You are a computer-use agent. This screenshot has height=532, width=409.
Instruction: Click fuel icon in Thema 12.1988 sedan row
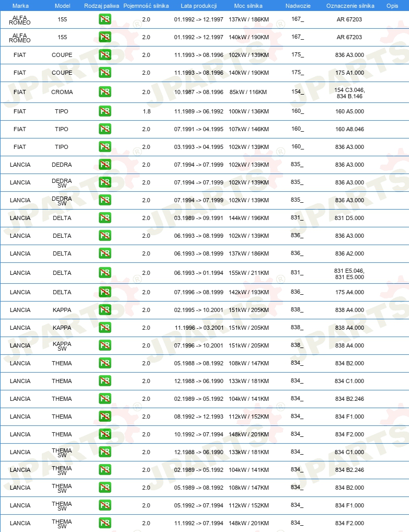click(105, 381)
